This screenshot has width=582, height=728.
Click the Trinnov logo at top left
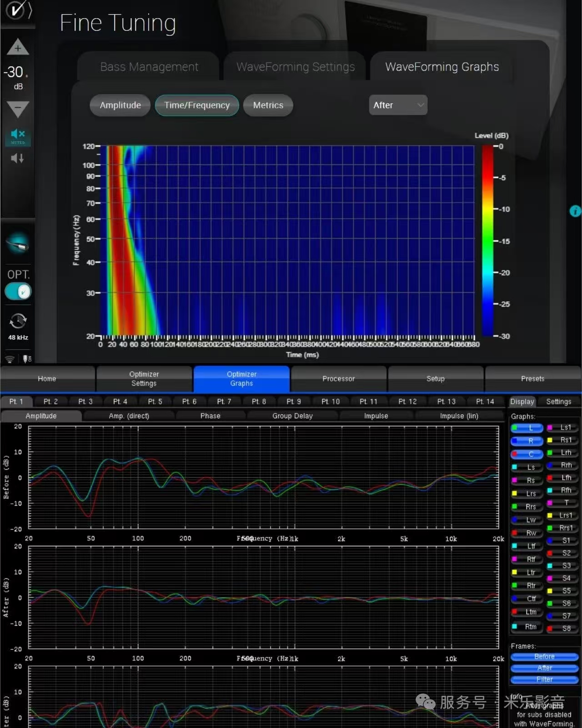point(15,10)
